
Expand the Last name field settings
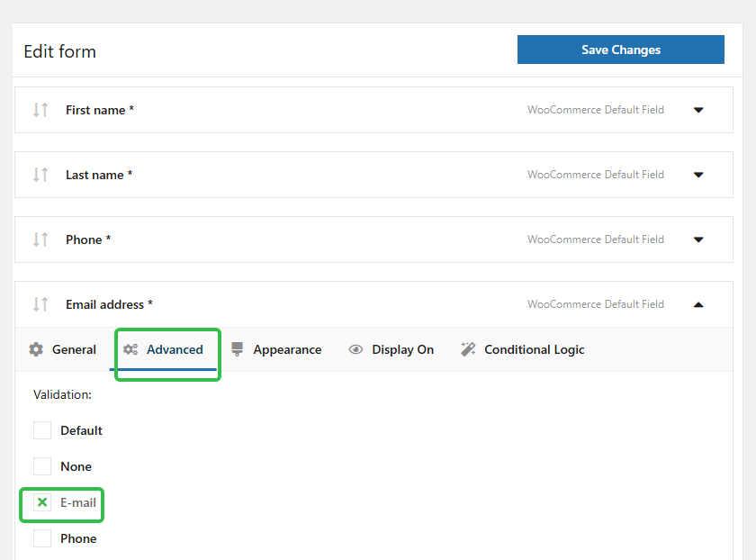698,175
